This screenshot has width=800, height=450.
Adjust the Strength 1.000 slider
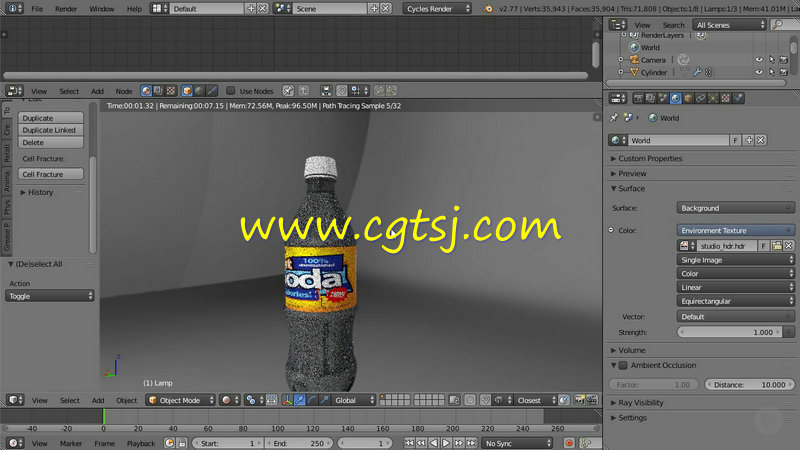coord(730,332)
